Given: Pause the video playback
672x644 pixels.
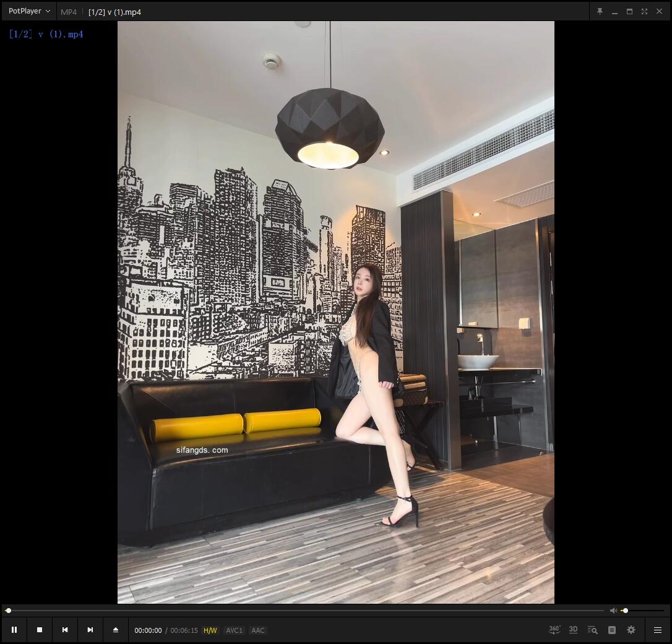Looking at the screenshot, I should click(14, 630).
